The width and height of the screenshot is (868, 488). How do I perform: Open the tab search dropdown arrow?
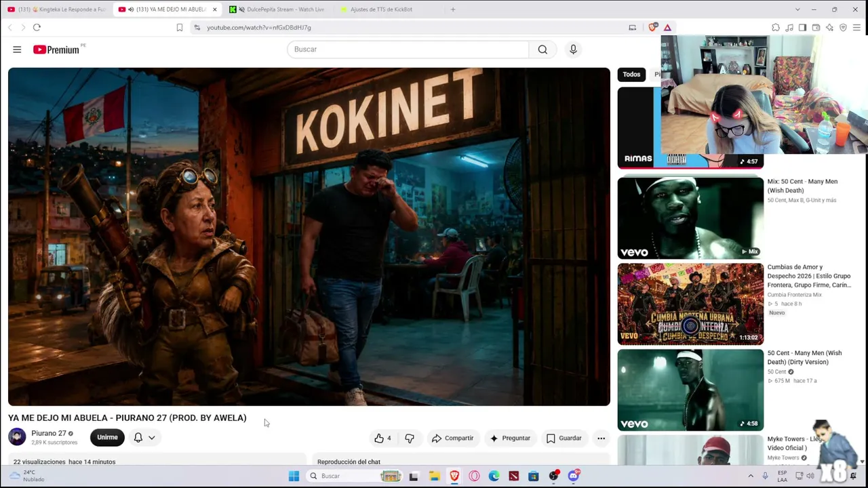pos(797,9)
